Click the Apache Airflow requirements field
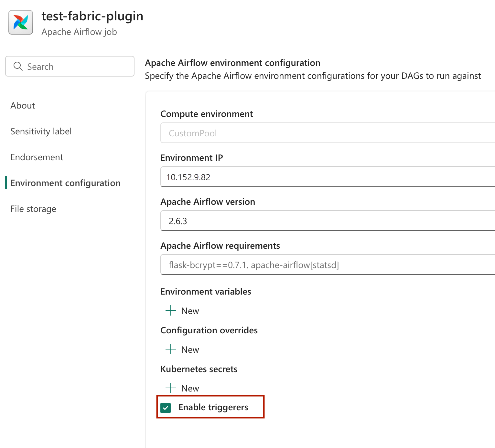 (328, 265)
